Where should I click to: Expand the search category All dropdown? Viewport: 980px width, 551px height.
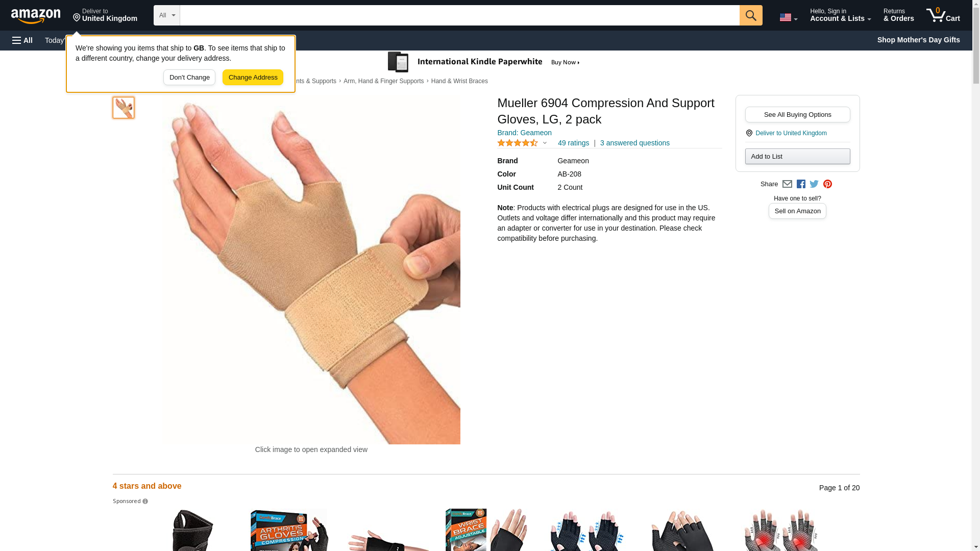pos(167,15)
